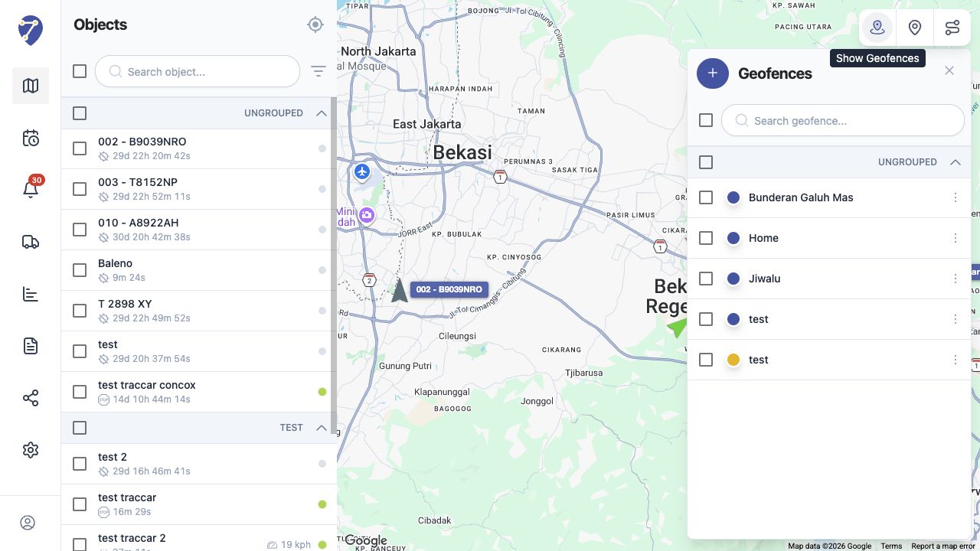Open the share sidebar icon
The width and height of the screenshot is (980, 551).
tap(31, 398)
